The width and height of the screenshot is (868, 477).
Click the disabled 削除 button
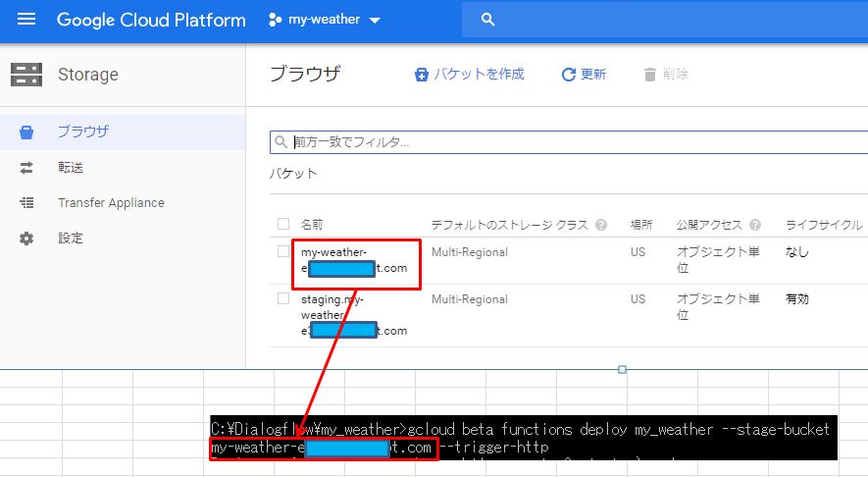tap(666, 75)
